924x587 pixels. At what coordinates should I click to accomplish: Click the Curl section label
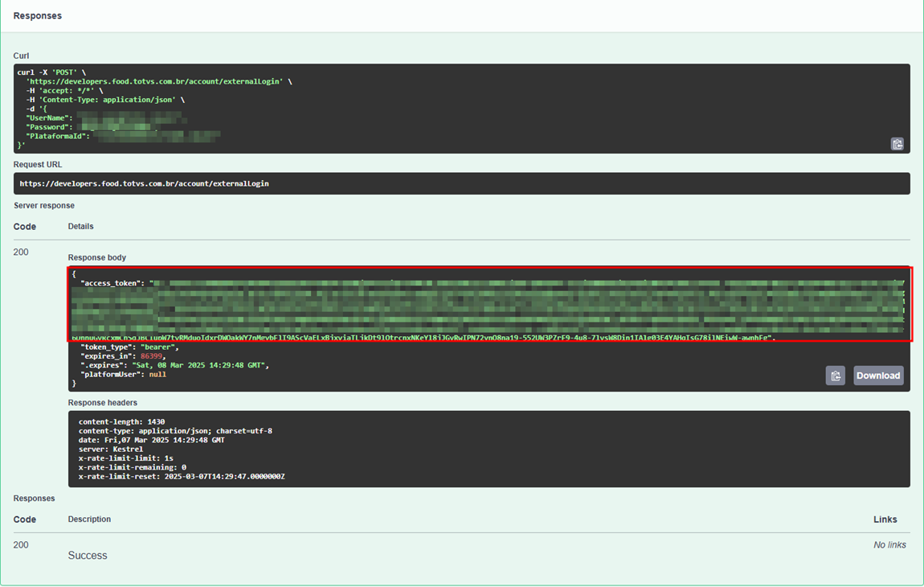click(21, 56)
